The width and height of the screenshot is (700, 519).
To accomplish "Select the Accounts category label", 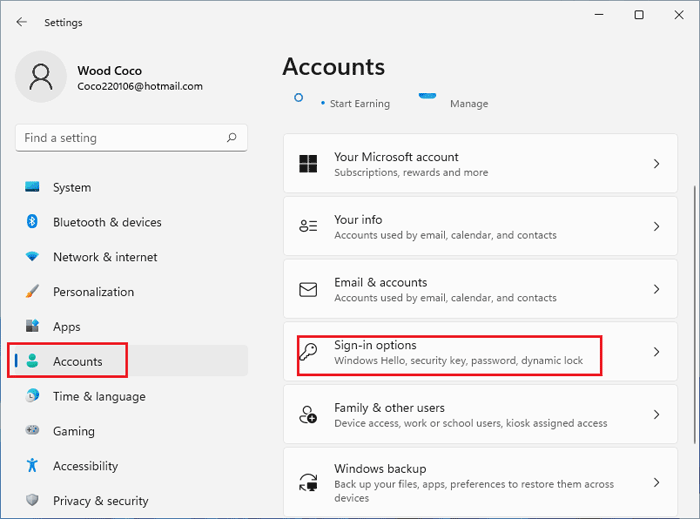I will tap(78, 361).
